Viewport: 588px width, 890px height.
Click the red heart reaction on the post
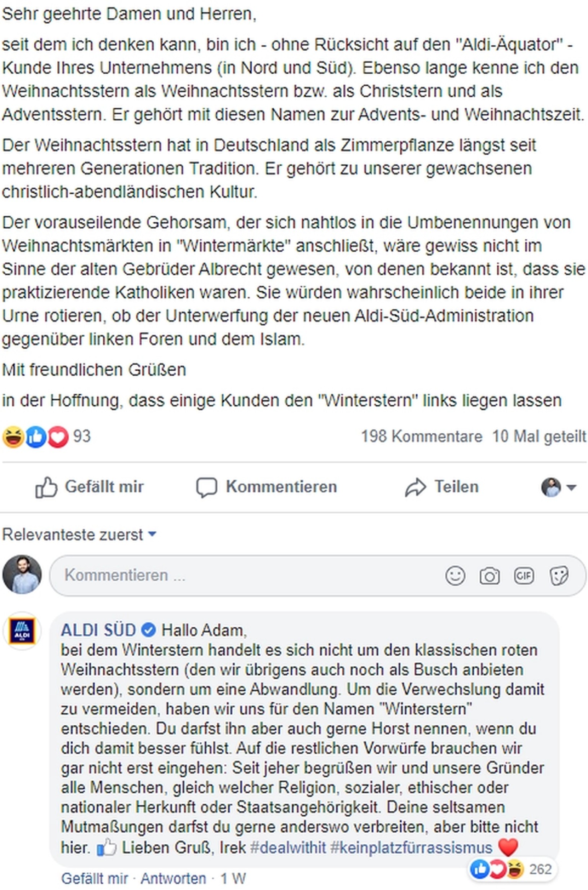[58, 437]
